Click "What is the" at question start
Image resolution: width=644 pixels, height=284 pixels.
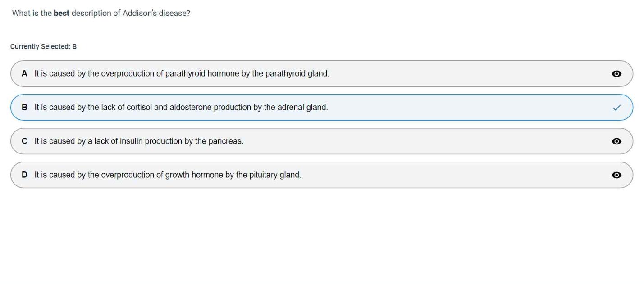pos(32,13)
